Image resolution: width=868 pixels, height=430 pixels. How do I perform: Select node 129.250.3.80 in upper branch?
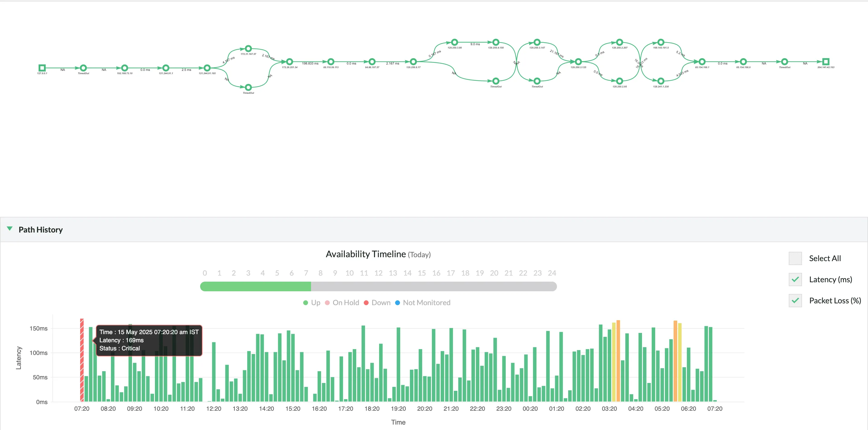pos(454,42)
